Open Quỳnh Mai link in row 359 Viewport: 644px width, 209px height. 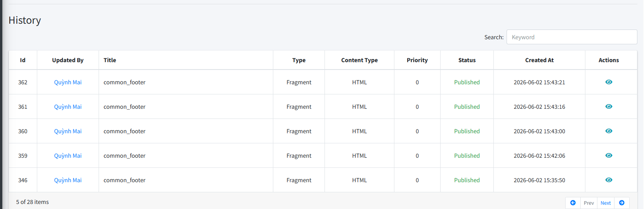(68, 156)
